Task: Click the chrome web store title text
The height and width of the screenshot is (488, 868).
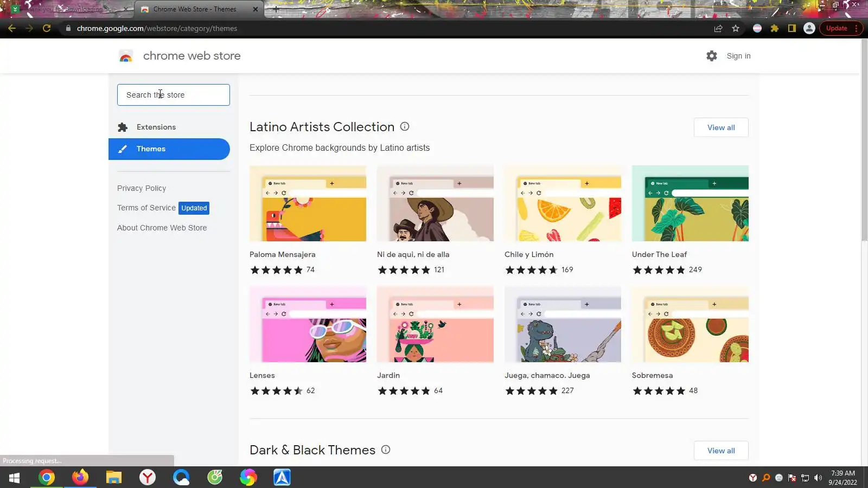Action: click(192, 56)
